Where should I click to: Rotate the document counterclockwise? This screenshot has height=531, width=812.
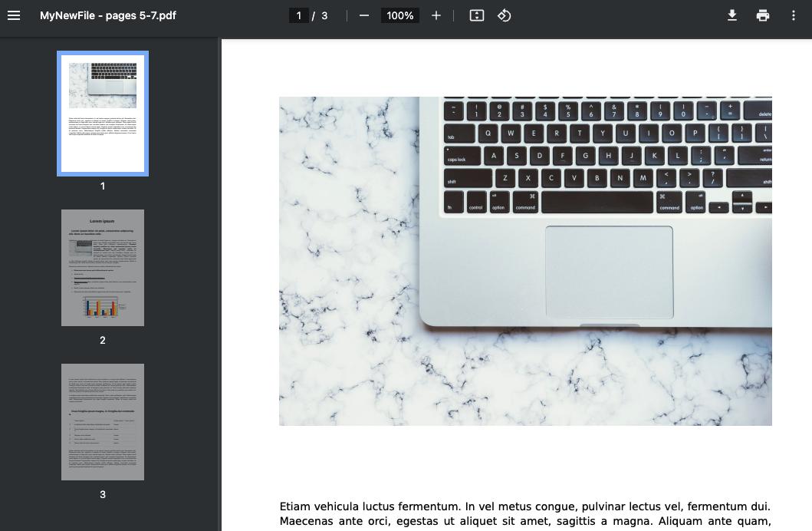click(505, 15)
